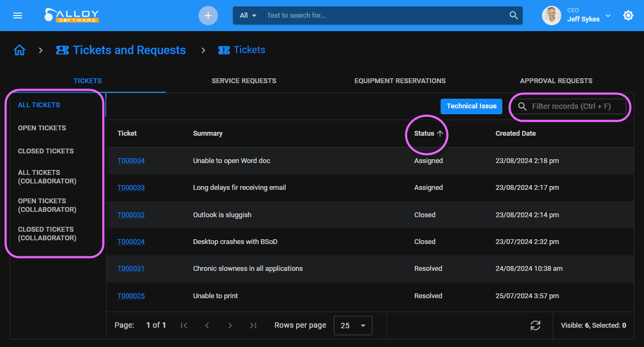Image resolution: width=644 pixels, height=347 pixels.
Task: Click the Alloy Software logo
Action: click(72, 15)
